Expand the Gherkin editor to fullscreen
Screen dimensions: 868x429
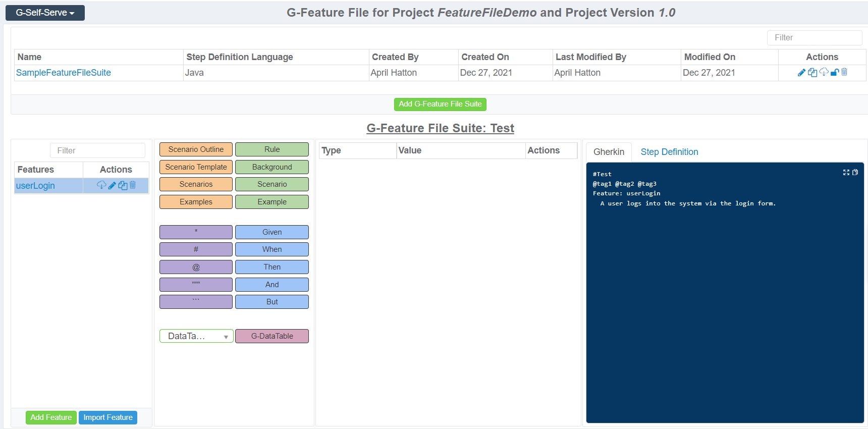(x=846, y=172)
